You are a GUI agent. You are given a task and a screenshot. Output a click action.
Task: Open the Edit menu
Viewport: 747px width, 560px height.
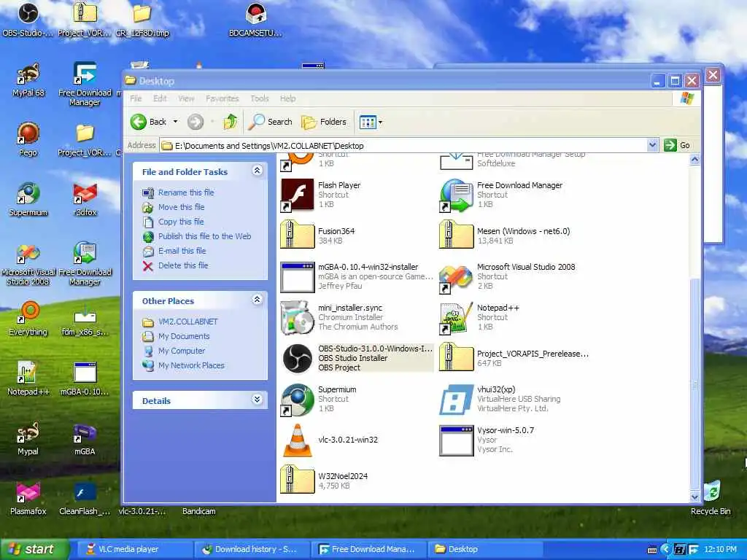coord(160,98)
